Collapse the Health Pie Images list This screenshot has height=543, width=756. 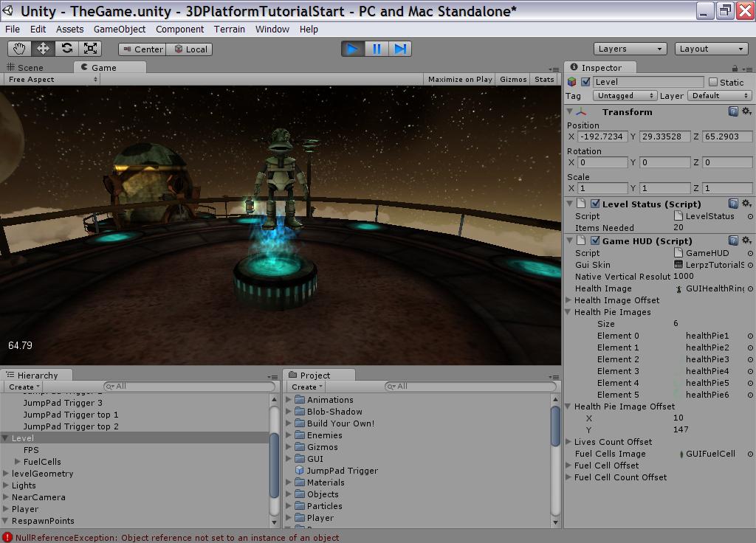[569, 312]
